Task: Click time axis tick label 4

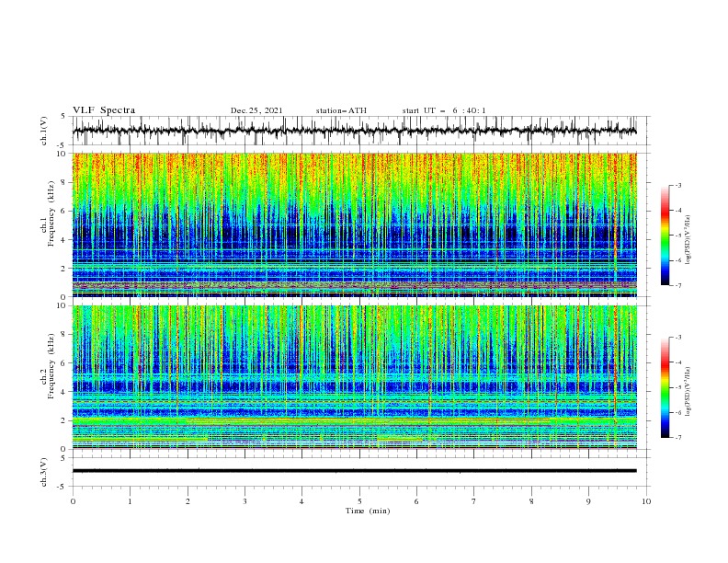Action: 301,501
